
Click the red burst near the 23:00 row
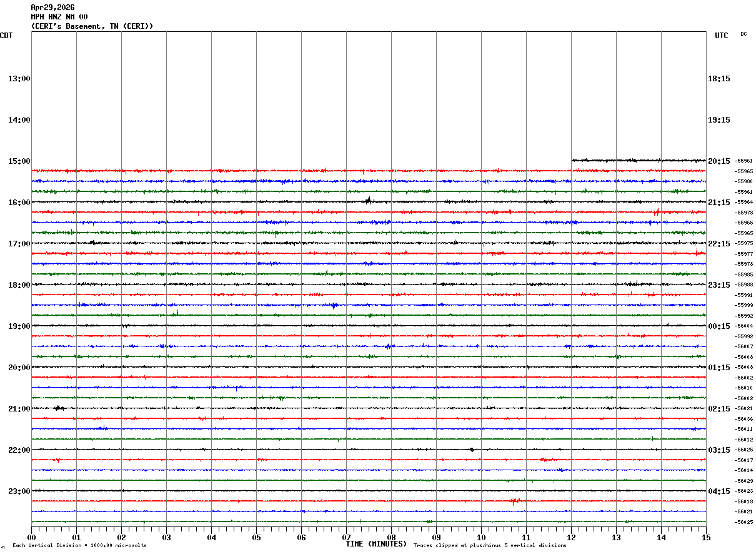tap(515, 501)
